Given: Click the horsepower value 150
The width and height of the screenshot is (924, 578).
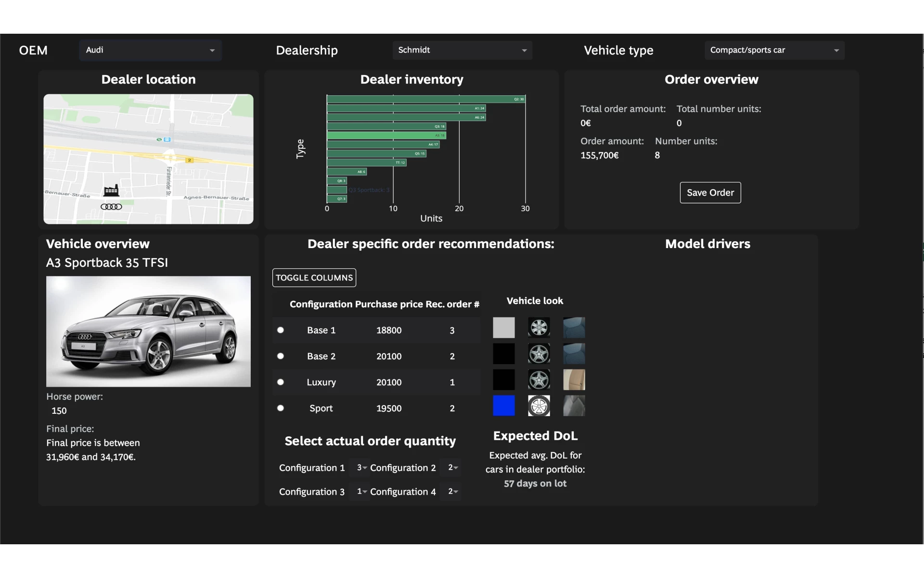Looking at the screenshot, I should 59,411.
